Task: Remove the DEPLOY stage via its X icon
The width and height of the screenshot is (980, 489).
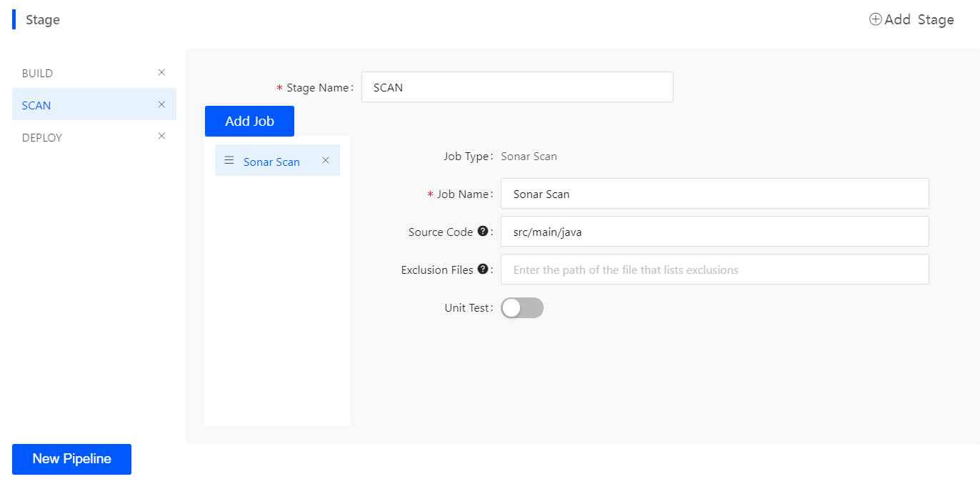Action: (x=161, y=136)
